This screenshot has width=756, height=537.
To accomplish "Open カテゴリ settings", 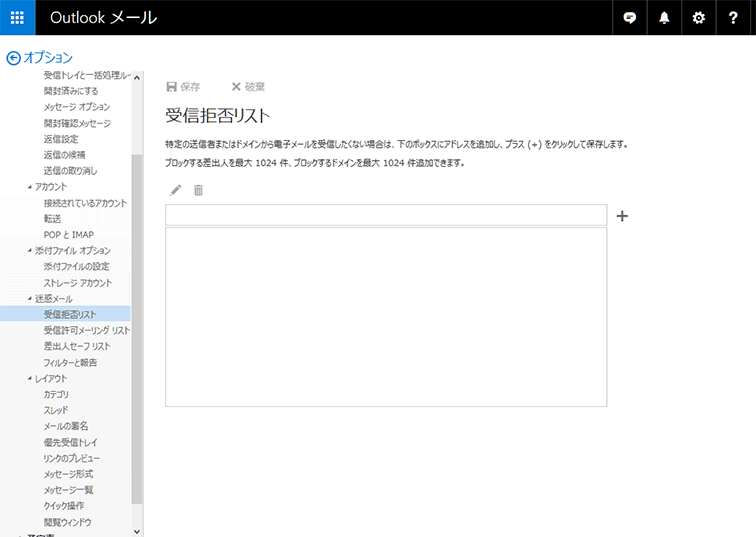I will click(56, 394).
